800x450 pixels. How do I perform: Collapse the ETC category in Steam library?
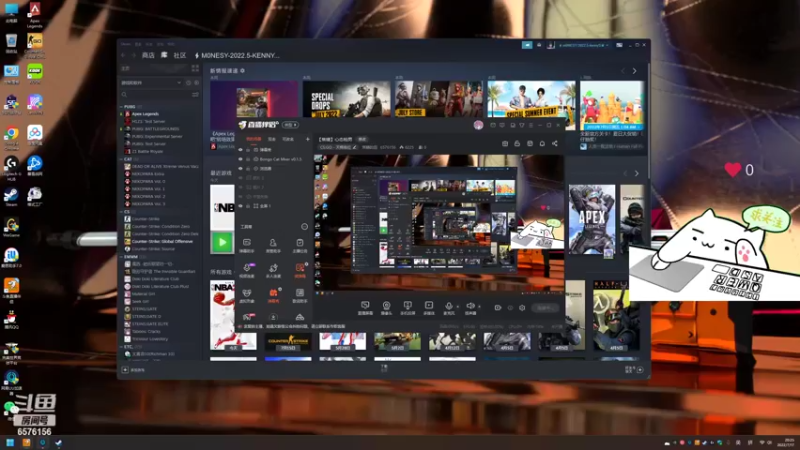tap(121, 346)
